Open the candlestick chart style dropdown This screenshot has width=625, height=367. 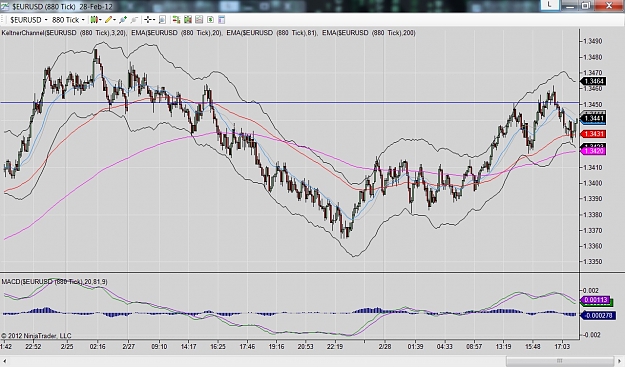tap(96, 20)
